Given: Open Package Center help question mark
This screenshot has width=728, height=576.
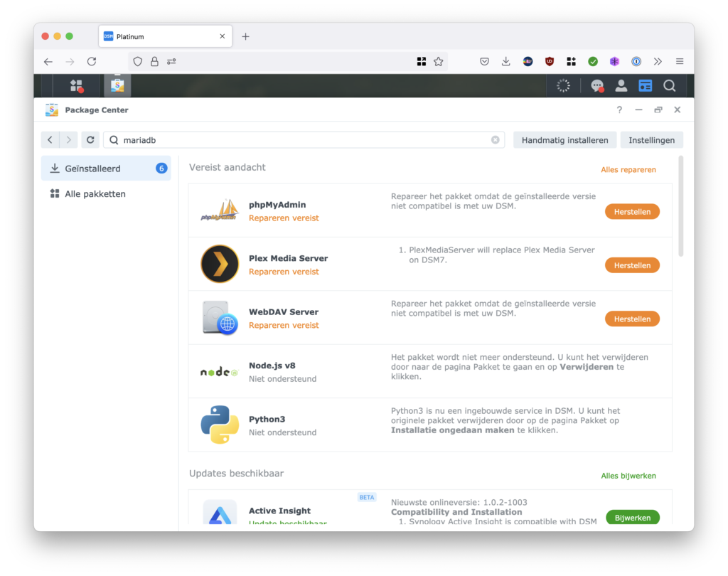Looking at the screenshot, I should (619, 110).
